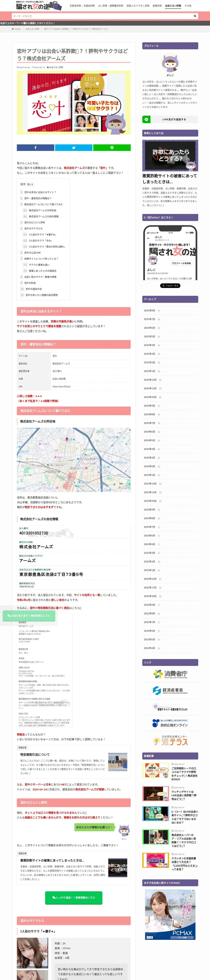
Task: Open U（ユー）はLINE出会い系サイト article
Action: click(184, 817)
